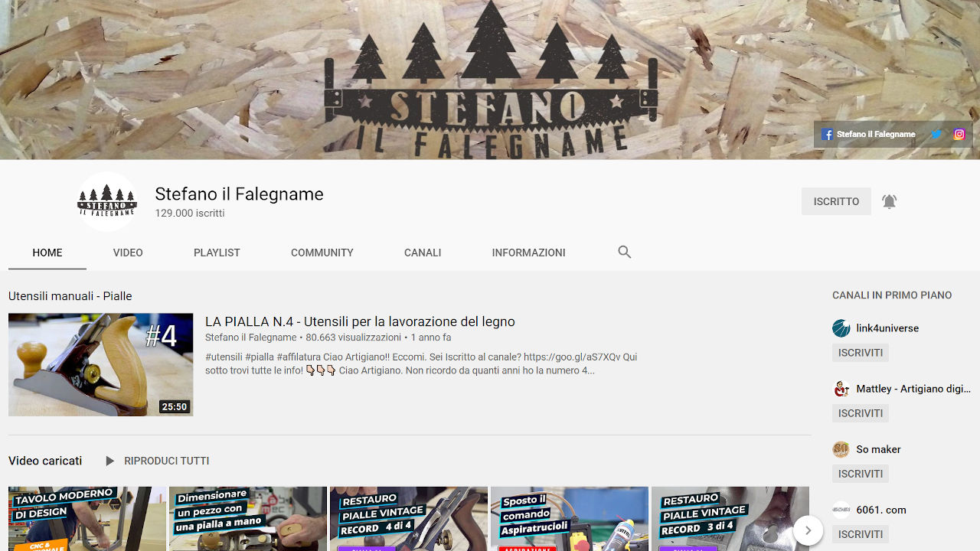Image resolution: width=980 pixels, height=551 pixels.
Task: Open the Instagram link in the banner
Action: 959,134
